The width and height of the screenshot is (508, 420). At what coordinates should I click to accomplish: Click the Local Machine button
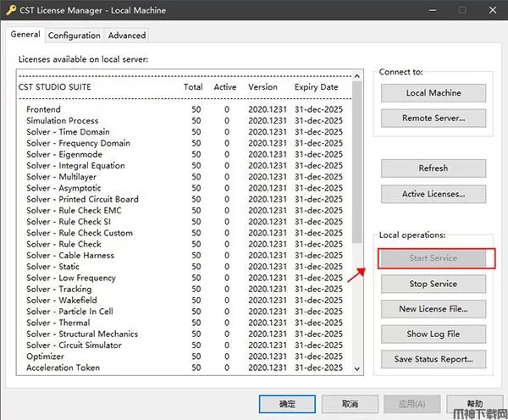(x=433, y=93)
